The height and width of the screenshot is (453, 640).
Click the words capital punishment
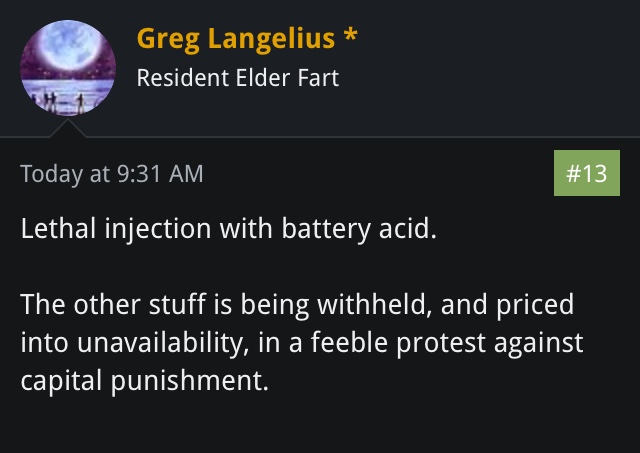pyautogui.click(x=144, y=381)
